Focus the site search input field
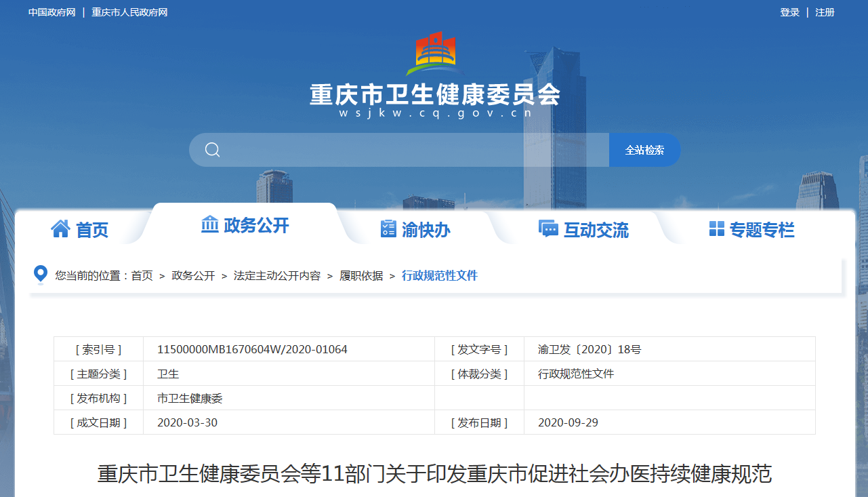 coord(413,150)
